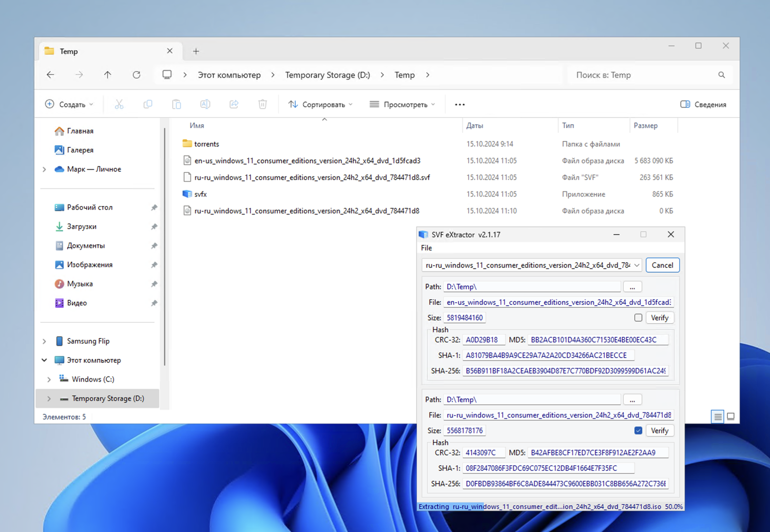The width and height of the screenshot is (770, 532).
Task: Click the Paste clipboard icon
Action: [177, 104]
